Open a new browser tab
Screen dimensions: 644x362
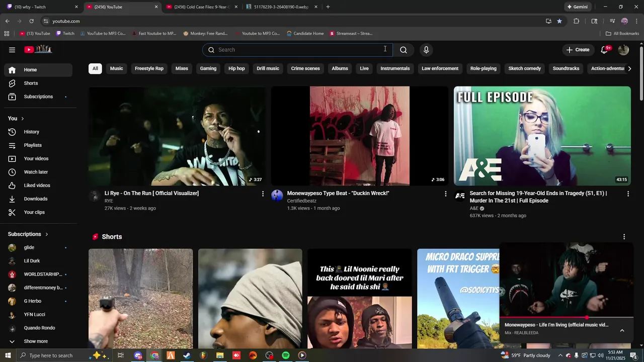coord(328,7)
